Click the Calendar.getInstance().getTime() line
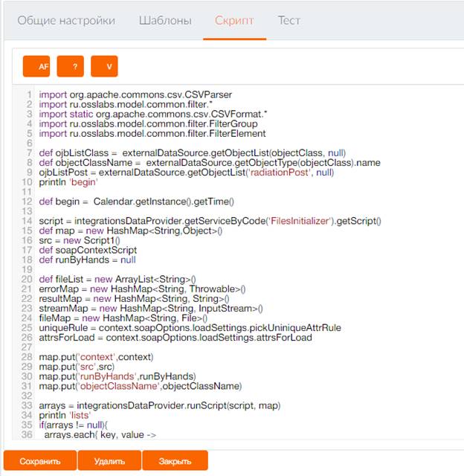Image resolution: width=464 pixels, height=476 pixels. (x=137, y=202)
